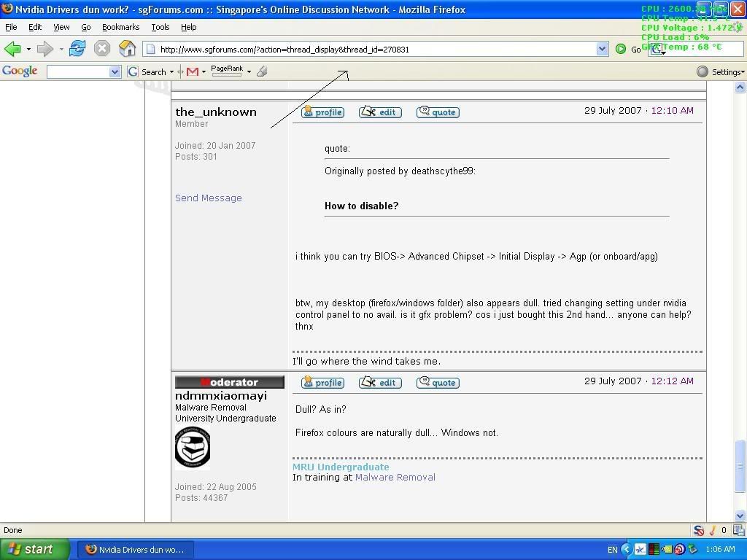Screen dimensions: 747x560
Task: Click the green Back arrow button
Action: pos(12,49)
